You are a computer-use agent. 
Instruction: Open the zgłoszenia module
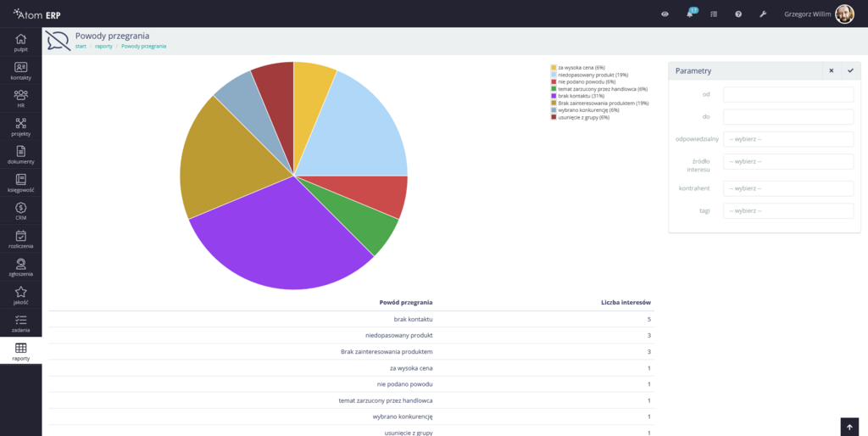[x=20, y=267]
